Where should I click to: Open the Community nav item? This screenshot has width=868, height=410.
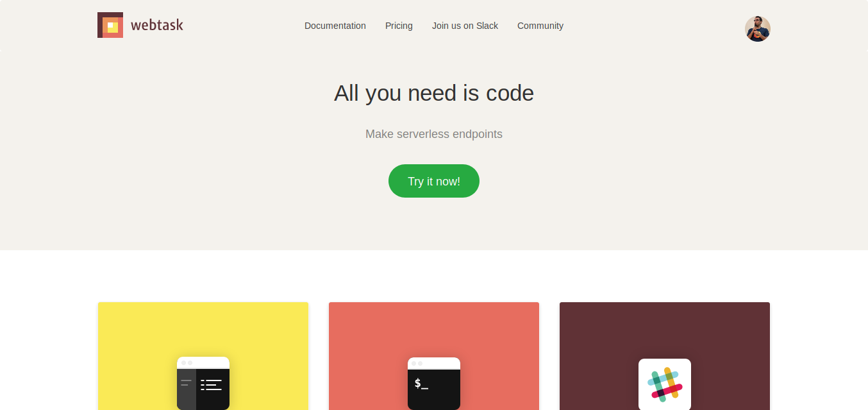540,26
